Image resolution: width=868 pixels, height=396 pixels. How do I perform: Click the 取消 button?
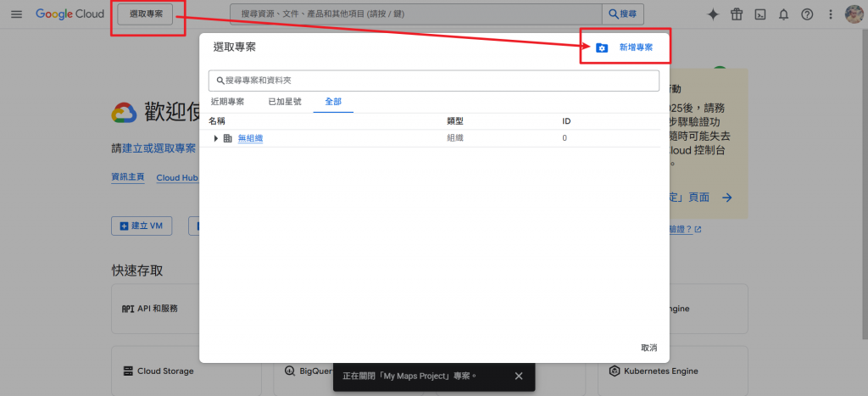(x=649, y=348)
